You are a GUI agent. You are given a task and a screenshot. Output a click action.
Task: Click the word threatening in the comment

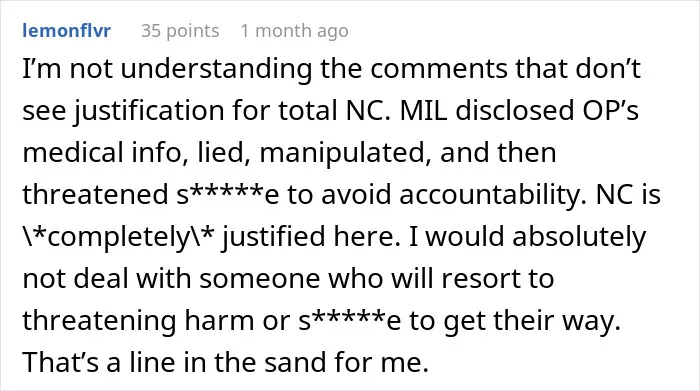click(x=99, y=321)
